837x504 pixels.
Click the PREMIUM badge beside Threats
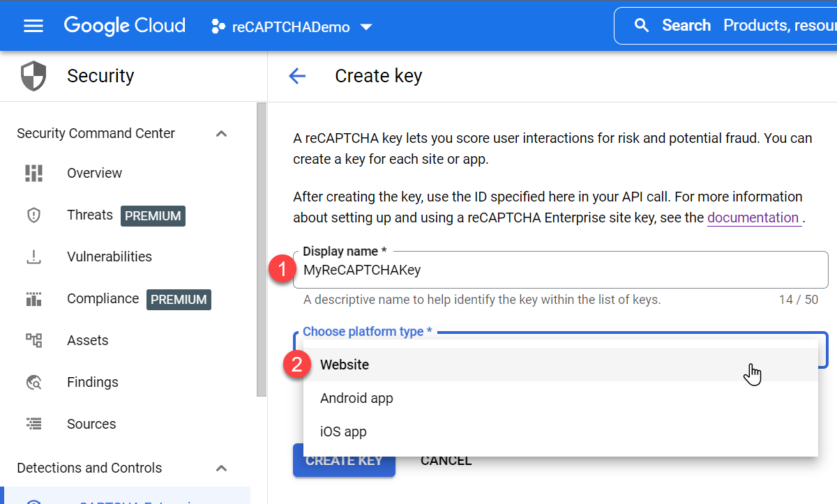click(153, 216)
